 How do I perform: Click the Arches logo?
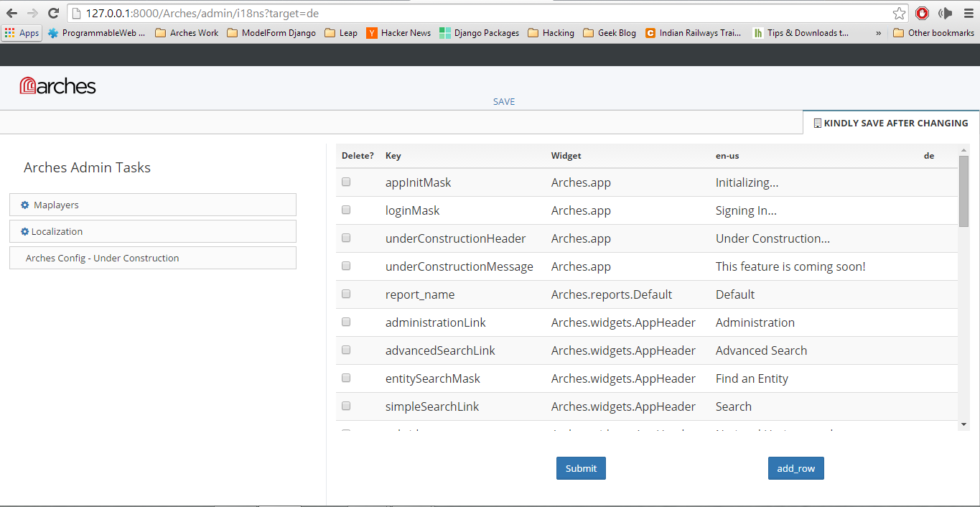click(58, 86)
